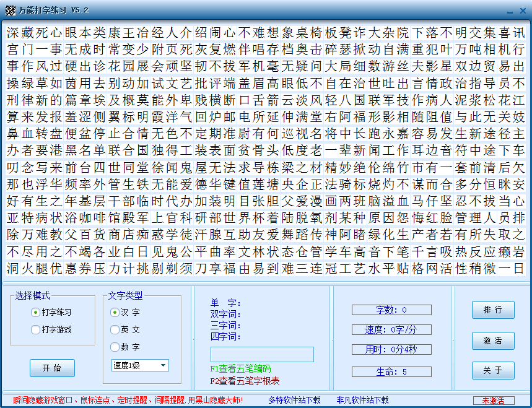532x408 pixels.
Task: Click the 排行 ranking button
Action: [x=492, y=310]
